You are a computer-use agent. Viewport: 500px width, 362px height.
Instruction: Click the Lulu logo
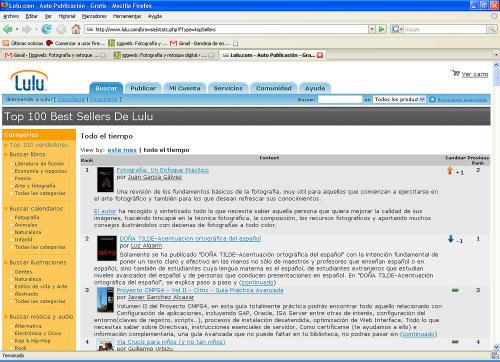coord(29,81)
